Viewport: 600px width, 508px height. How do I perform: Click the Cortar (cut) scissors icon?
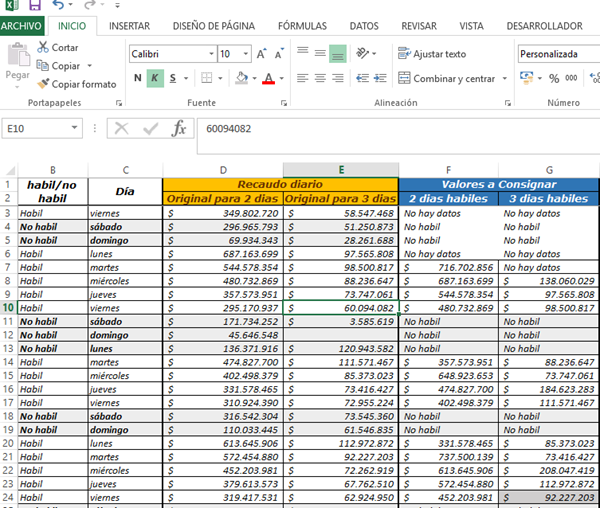coord(43,47)
